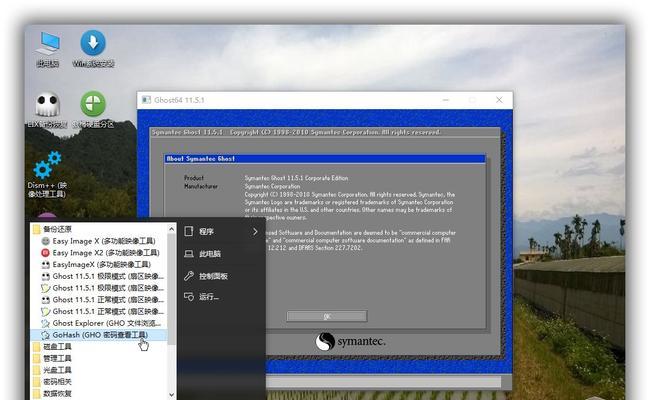Image resolution: width=650 pixels, height=400 pixels.
Task: Run Ghost 11.5.1 极限模式 with shield icon
Action: [103, 288]
